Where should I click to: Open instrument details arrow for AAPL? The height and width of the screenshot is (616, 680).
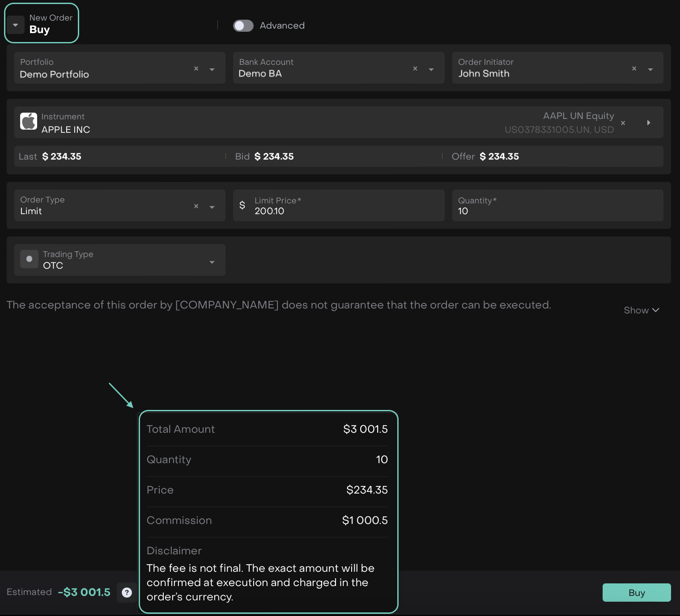[x=649, y=122]
